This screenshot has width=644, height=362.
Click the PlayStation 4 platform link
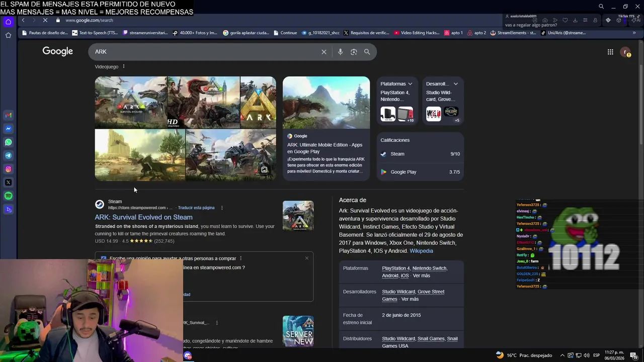396,268
